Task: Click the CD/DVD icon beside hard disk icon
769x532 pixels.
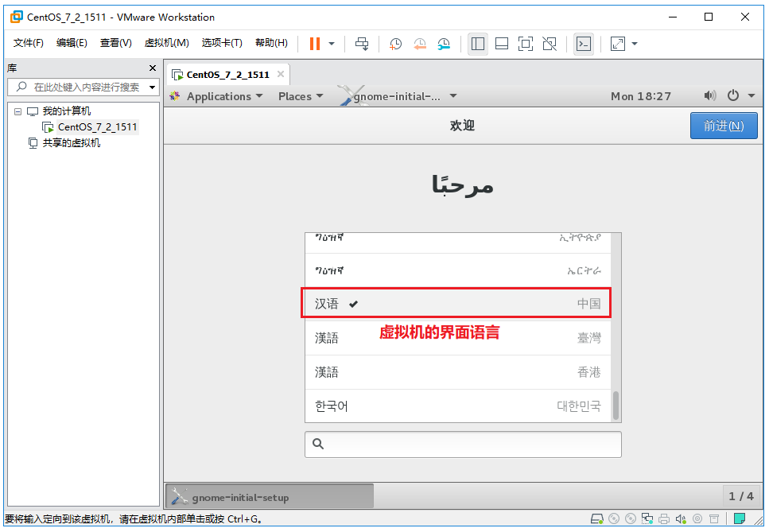Action: (614, 518)
